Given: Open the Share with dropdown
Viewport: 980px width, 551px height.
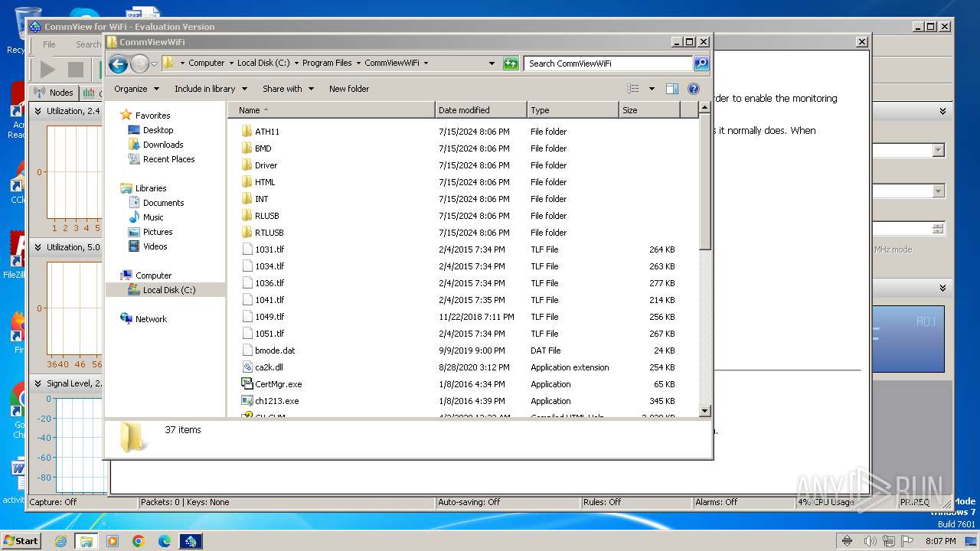Looking at the screenshot, I should [288, 89].
